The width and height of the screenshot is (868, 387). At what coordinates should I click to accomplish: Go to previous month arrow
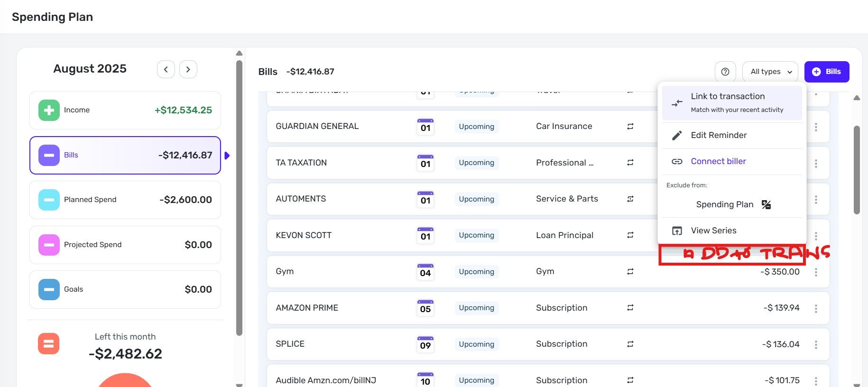click(x=166, y=69)
